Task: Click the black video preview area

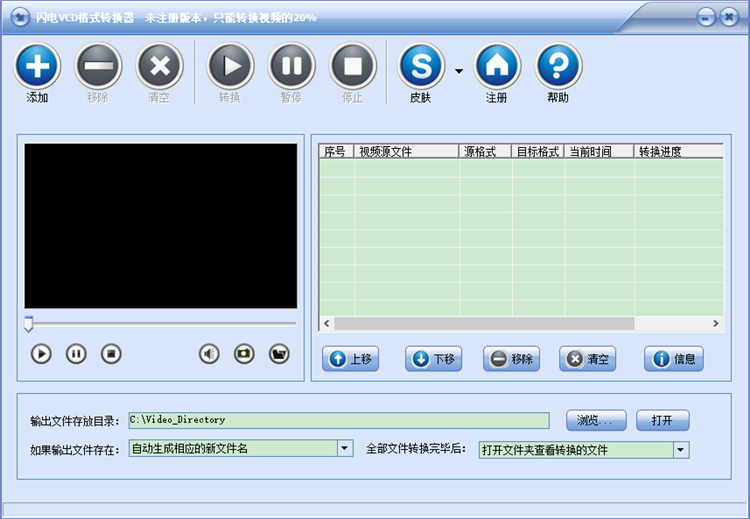Action: tap(161, 226)
